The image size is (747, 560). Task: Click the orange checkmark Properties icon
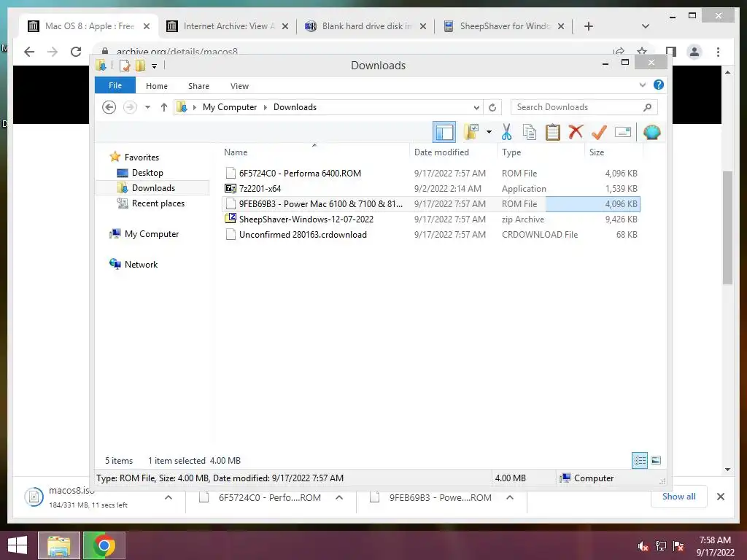coord(599,132)
